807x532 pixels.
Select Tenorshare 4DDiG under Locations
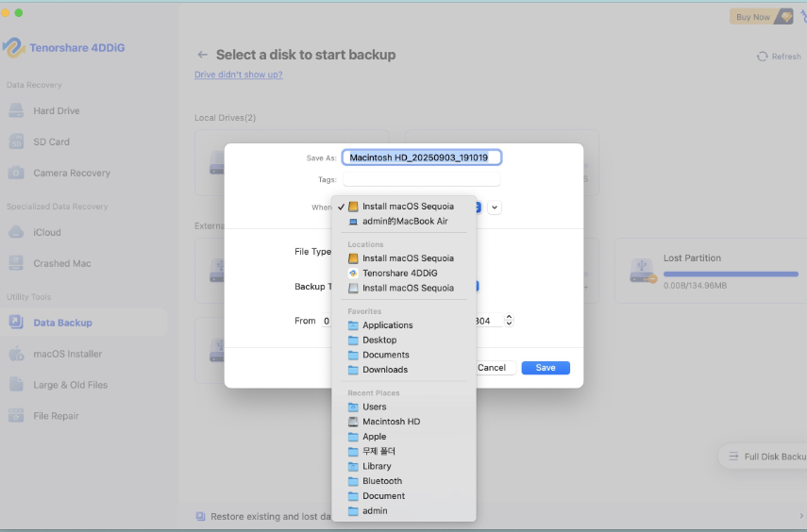click(404, 273)
